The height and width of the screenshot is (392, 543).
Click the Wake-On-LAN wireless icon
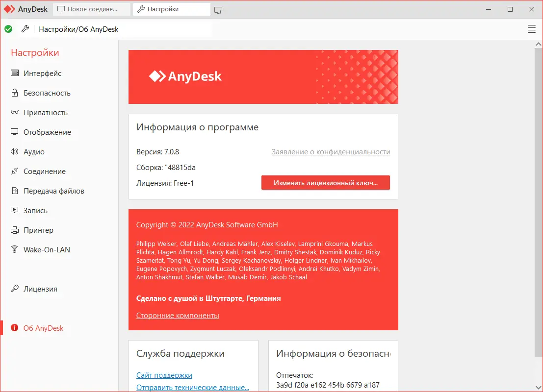pyautogui.click(x=15, y=249)
